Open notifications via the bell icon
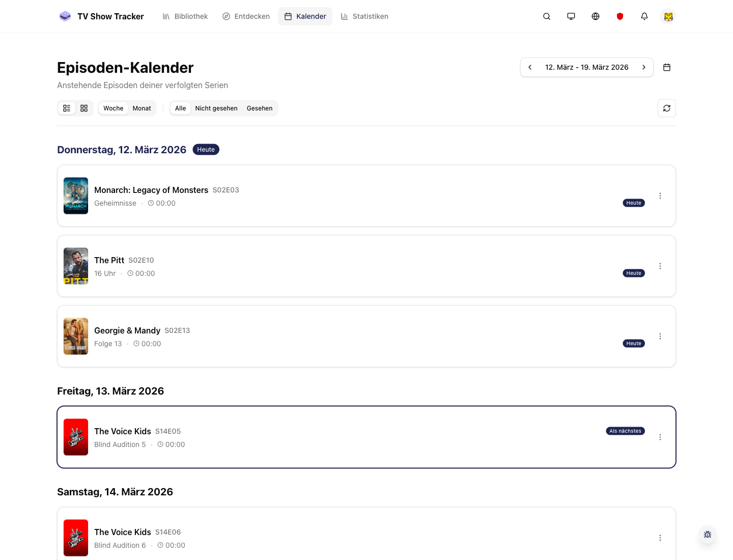The width and height of the screenshot is (733, 560). (644, 16)
